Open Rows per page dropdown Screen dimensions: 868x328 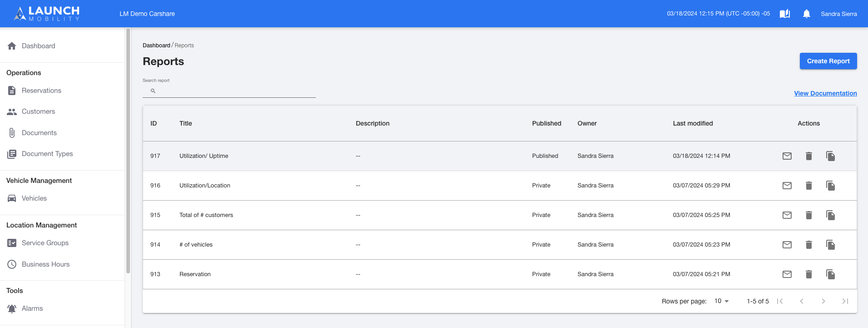click(722, 301)
